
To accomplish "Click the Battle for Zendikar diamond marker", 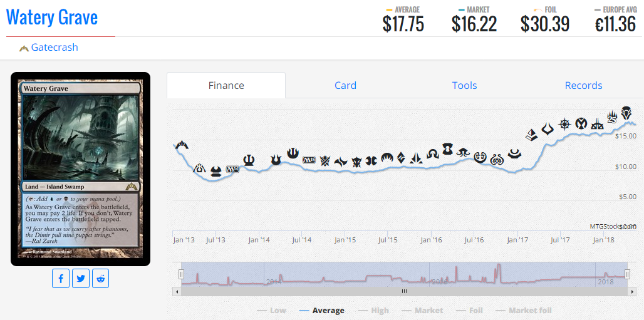I will click(402, 158).
